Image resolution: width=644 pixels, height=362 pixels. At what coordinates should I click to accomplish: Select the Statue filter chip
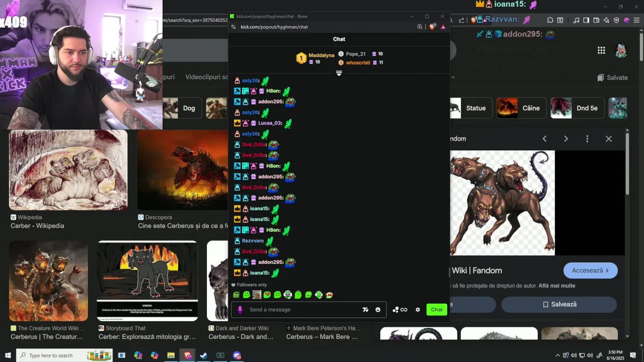[x=469, y=108]
